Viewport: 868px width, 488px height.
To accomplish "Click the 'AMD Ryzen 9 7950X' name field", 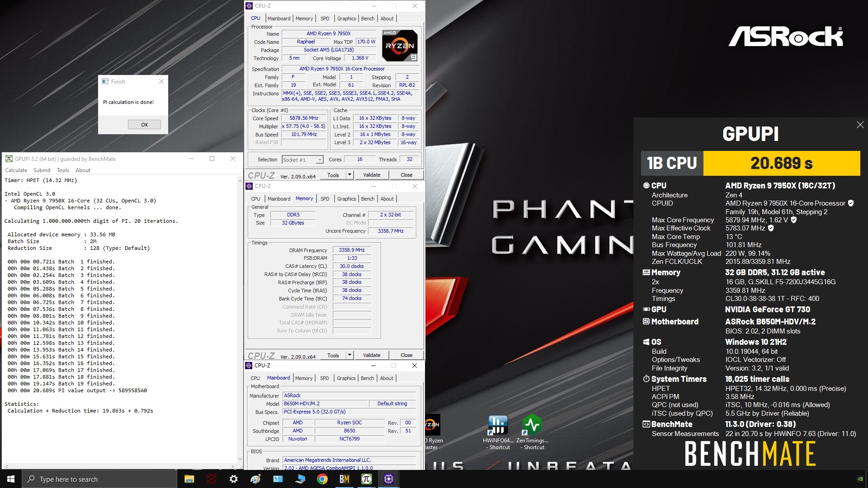I will 329,33.
